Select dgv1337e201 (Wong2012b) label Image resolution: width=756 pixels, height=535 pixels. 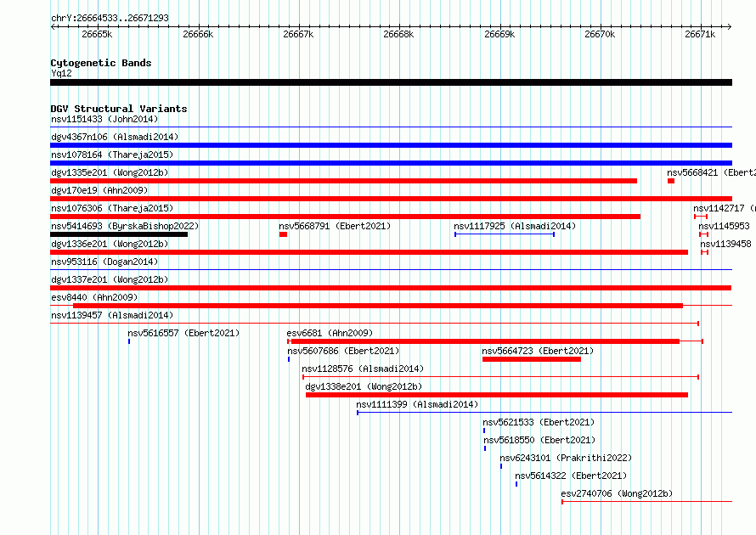tap(110, 279)
